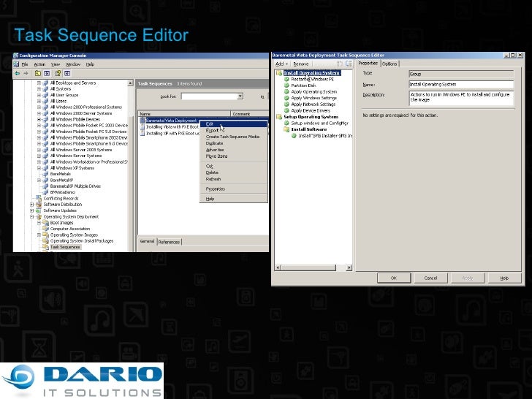Click the Partition Disk step icon
532x399 pixels.
click(287, 85)
